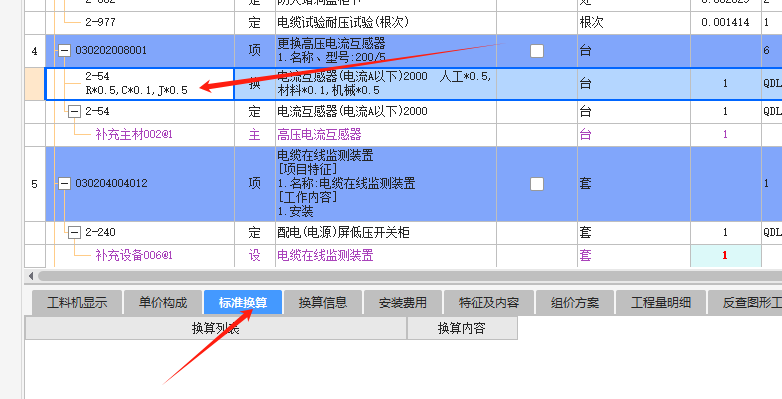Click purple 高压电流互感器 name cell

pyautogui.click(x=386, y=134)
